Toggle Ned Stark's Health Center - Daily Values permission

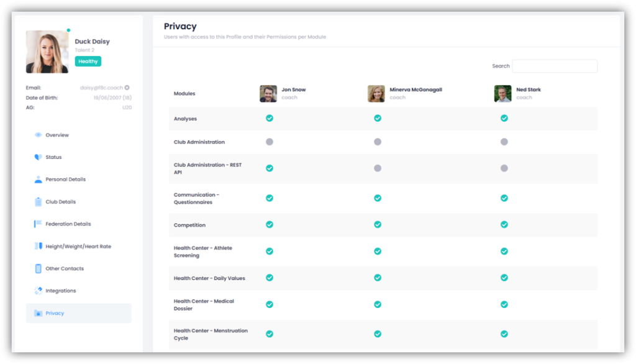click(x=504, y=278)
